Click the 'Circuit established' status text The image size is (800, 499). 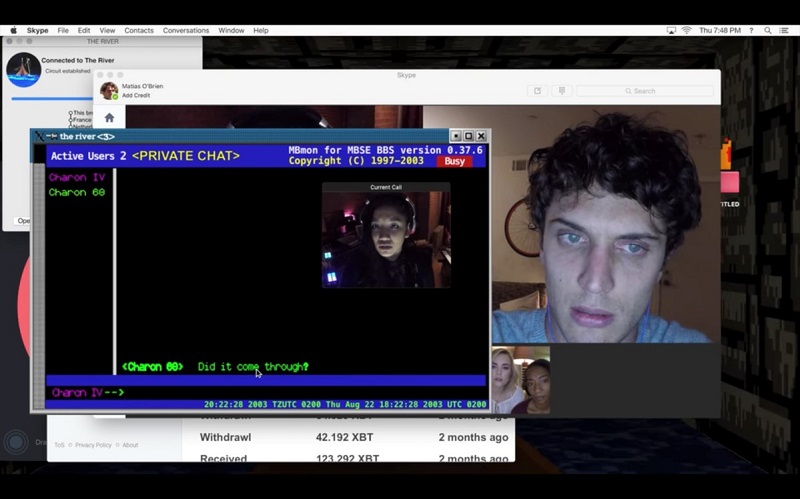pos(68,71)
